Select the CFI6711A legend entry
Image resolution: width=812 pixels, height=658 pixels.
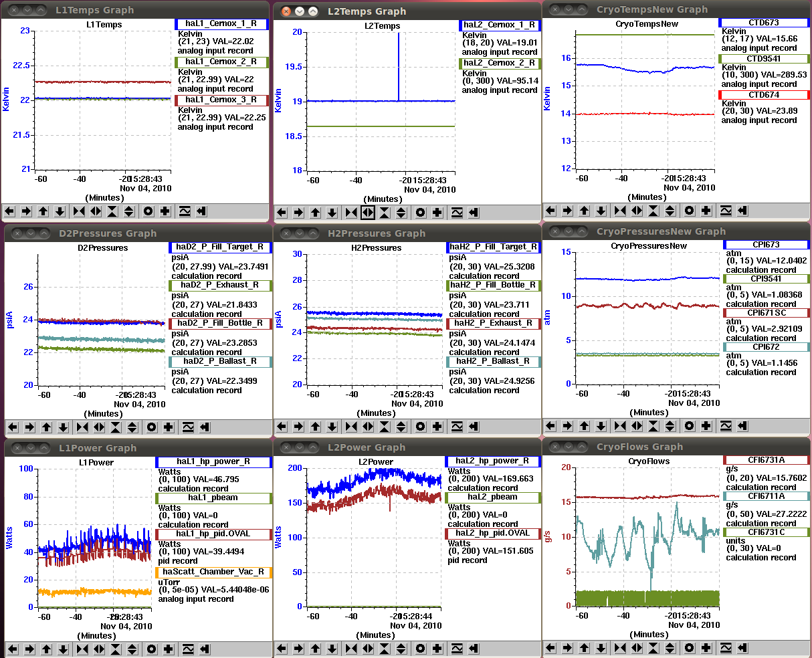tap(767, 496)
